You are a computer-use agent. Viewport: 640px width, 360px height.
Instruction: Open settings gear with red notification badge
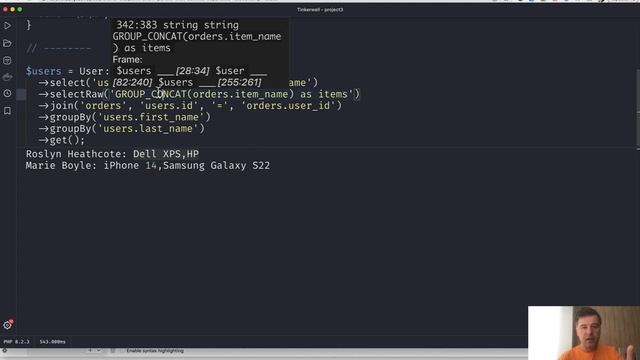tap(8, 325)
